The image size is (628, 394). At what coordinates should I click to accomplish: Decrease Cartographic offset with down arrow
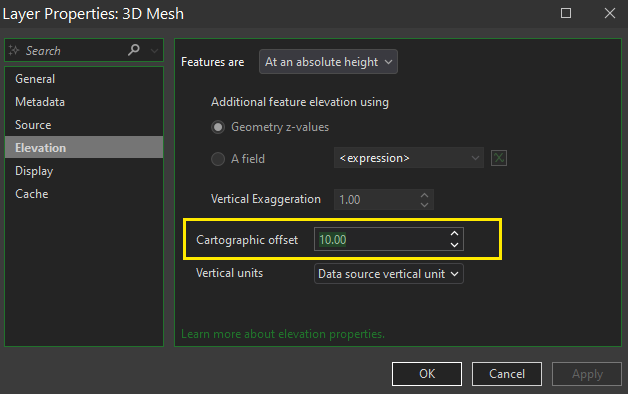tap(454, 245)
